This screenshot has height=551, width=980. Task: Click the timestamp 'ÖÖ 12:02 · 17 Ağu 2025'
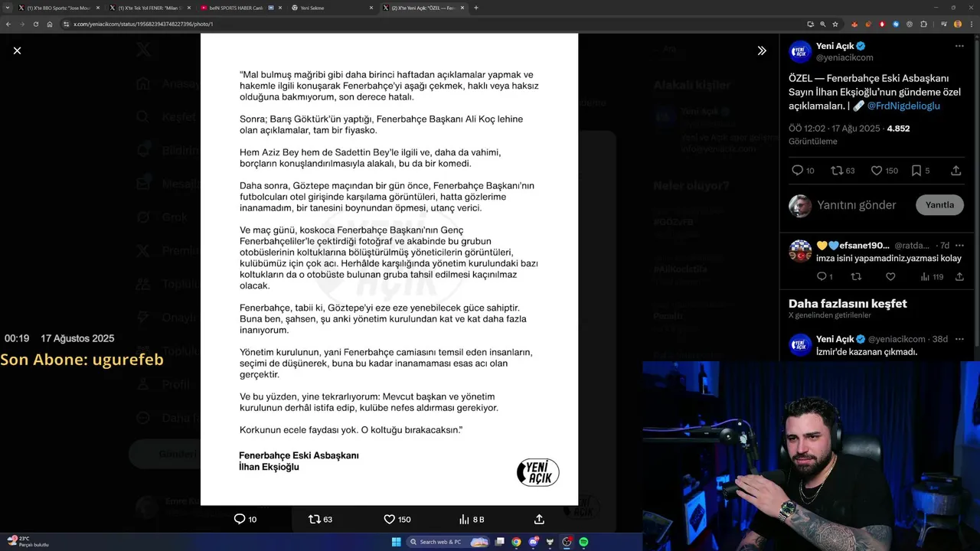coord(835,129)
